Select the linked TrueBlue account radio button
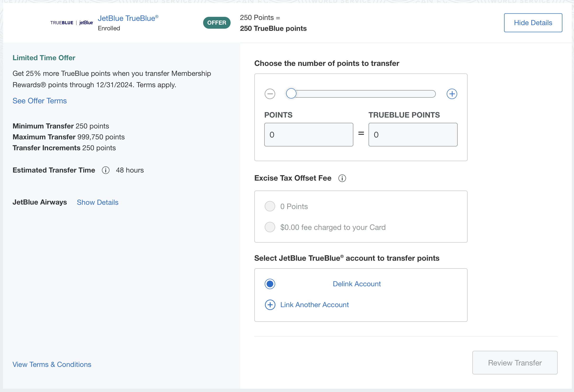The height and width of the screenshot is (392, 574). (270, 284)
